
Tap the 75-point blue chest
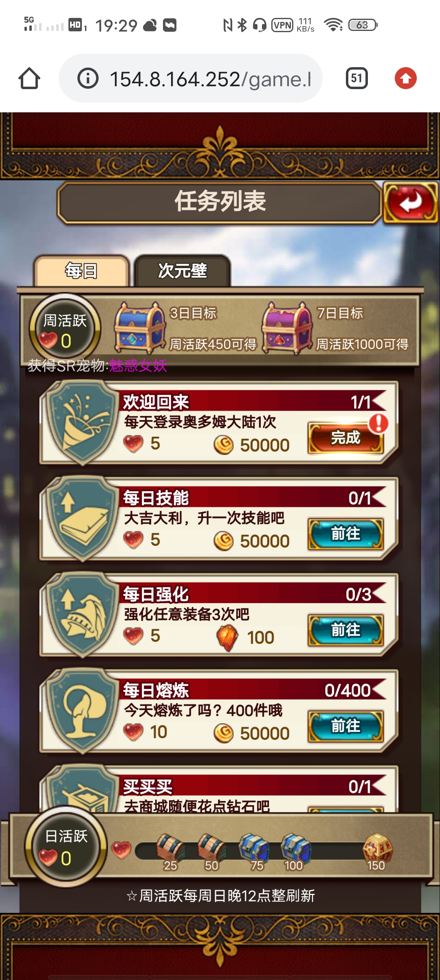coord(254,851)
